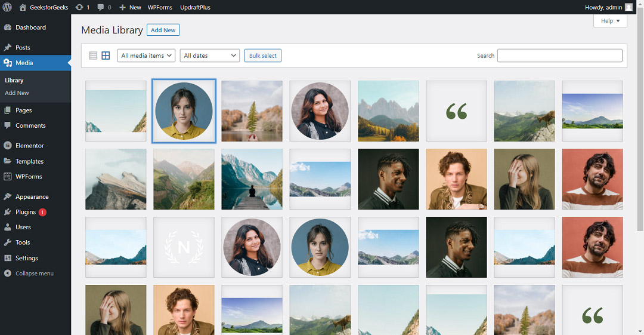Switch to grid view icon
The height and width of the screenshot is (335, 644).
point(106,56)
